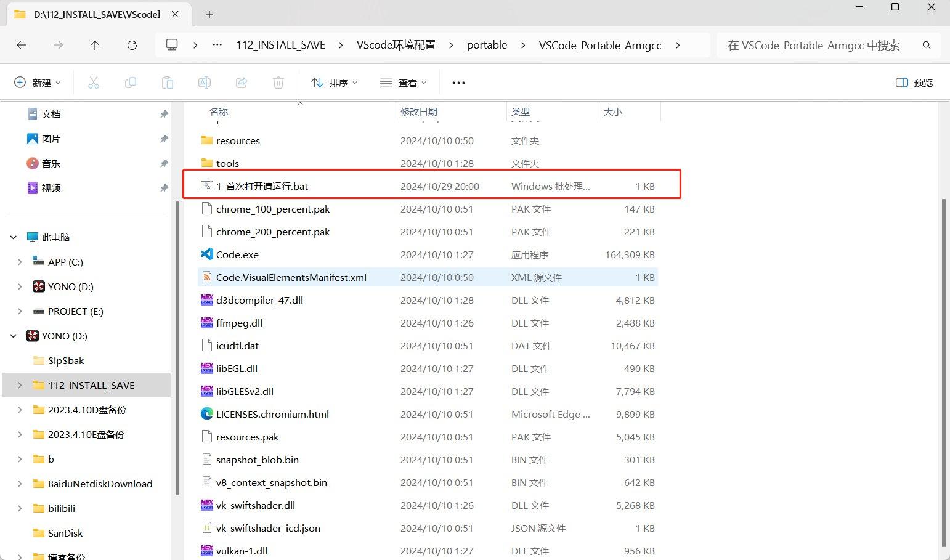Open the three-dot more options menu

tap(458, 83)
